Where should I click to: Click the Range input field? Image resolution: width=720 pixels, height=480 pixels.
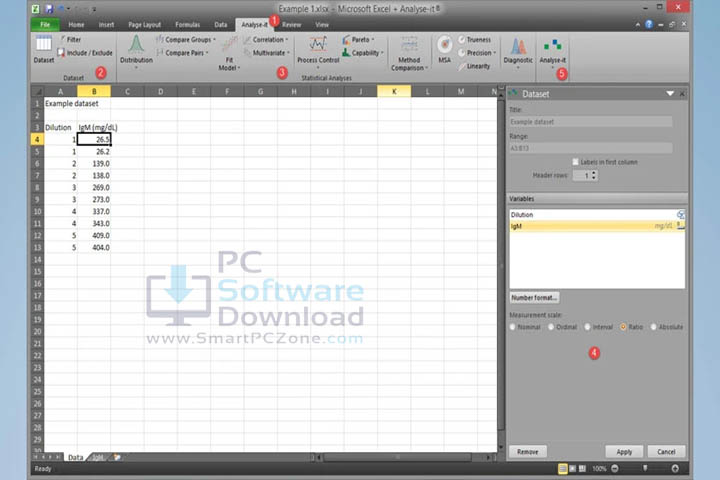(x=591, y=148)
